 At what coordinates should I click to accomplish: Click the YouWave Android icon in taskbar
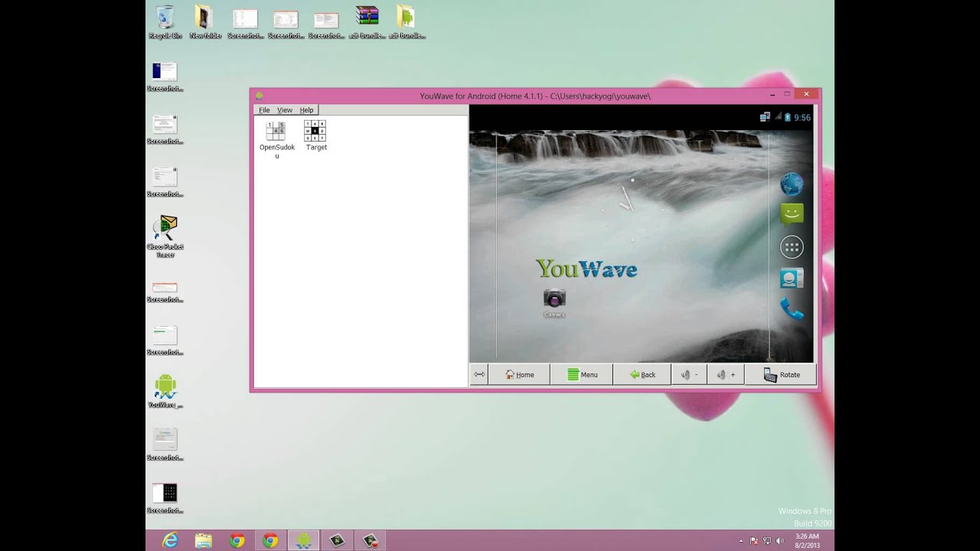(304, 540)
